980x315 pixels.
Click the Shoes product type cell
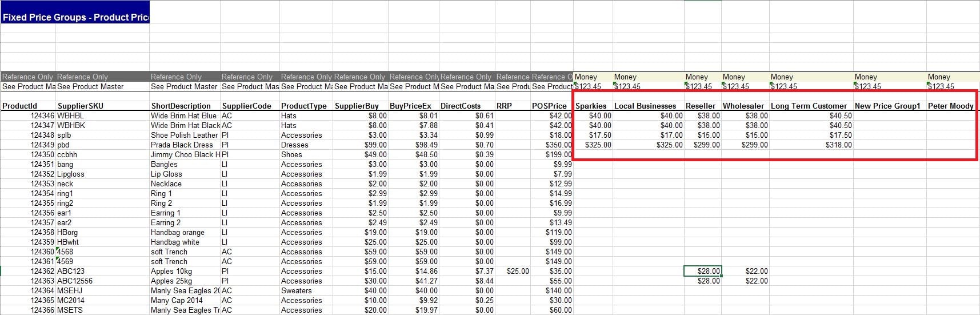click(x=306, y=154)
